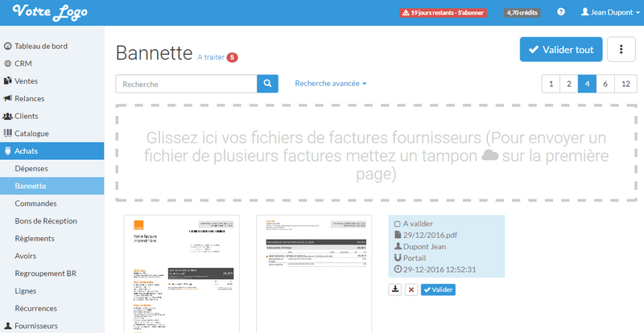Viewport: 644px width, 333px height.
Task: Collapse the Achats sidebar section
Action: [x=52, y=150]
